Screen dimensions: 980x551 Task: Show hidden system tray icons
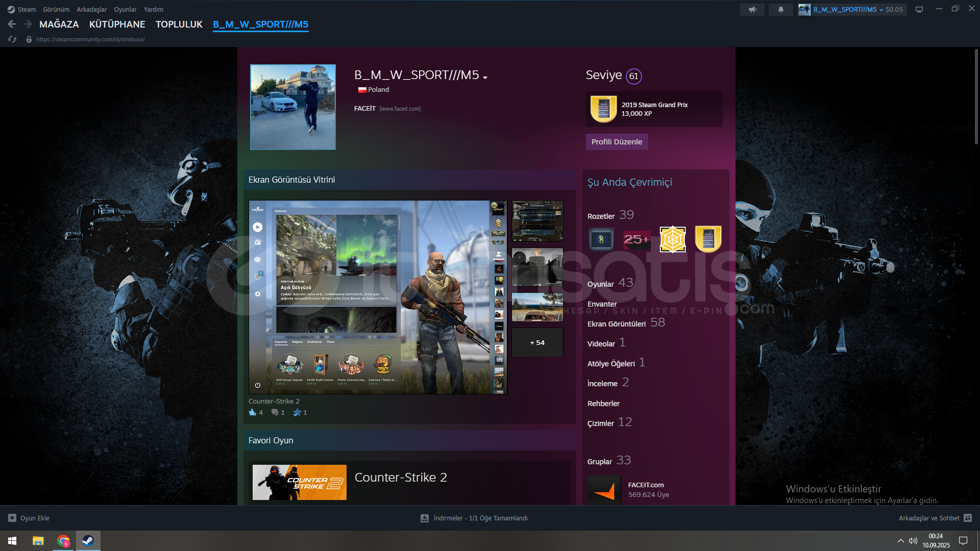pos(901,541)
